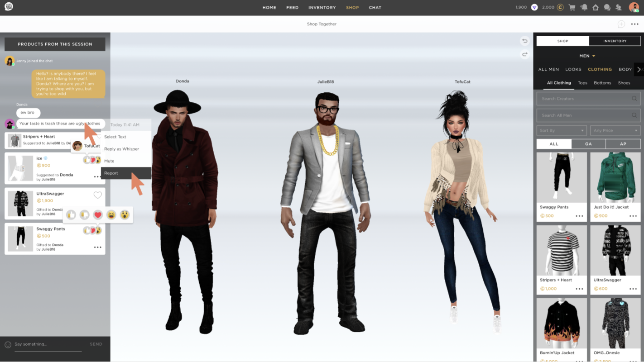Click the Search All Men magnifier icon
Viewport: 644px width, 362px height.
(x=634, y=115)
